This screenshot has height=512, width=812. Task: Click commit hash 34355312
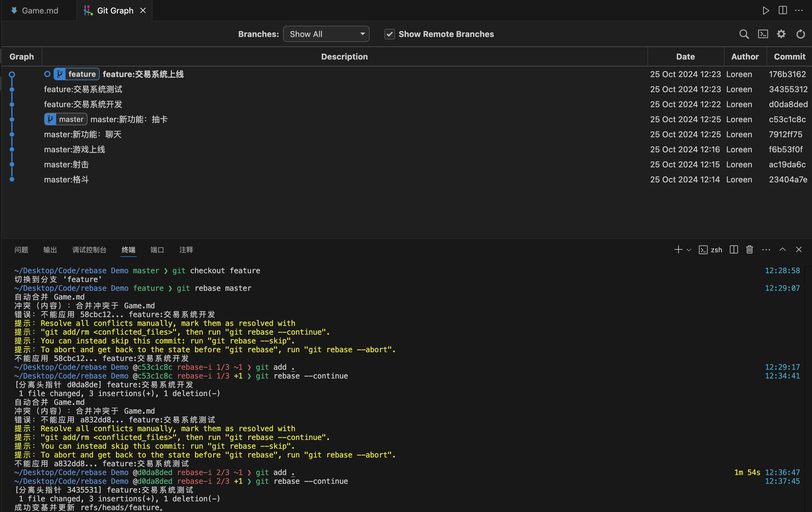(788, 89)
